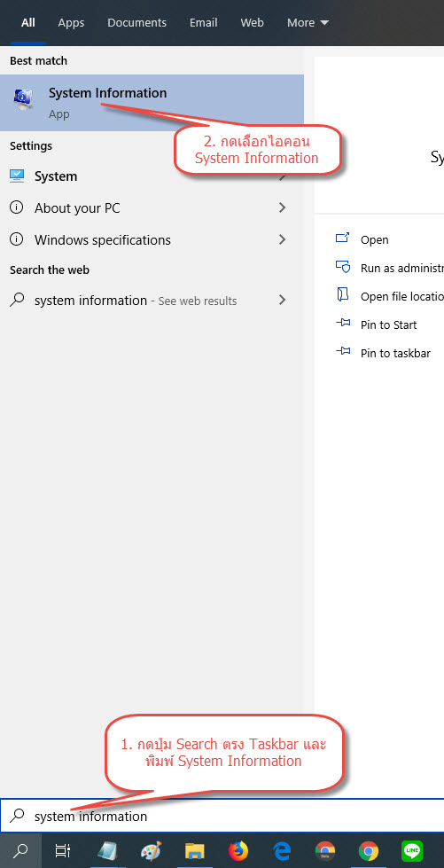Expand the About your PC arrow

pos(283,207)
